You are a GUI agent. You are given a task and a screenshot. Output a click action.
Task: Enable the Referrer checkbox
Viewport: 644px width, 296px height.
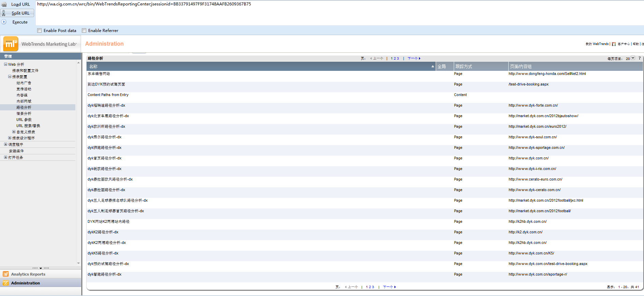[x=84, y=30]
